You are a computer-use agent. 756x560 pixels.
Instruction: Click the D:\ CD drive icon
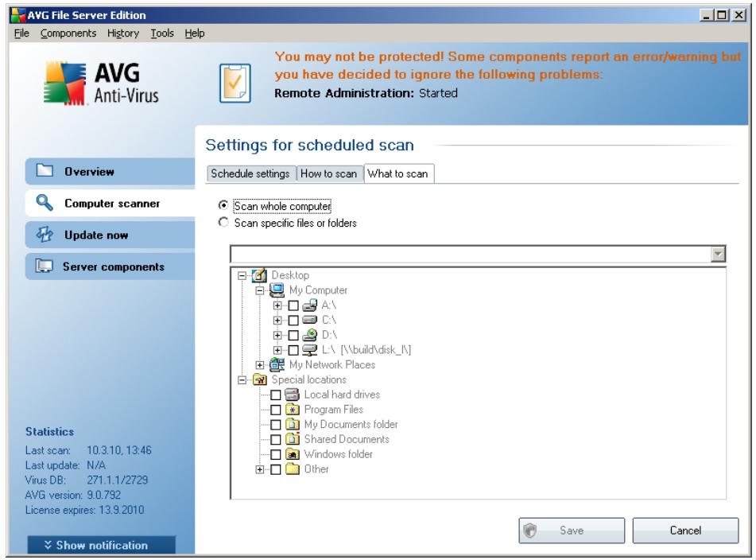[x=309, y=335]
